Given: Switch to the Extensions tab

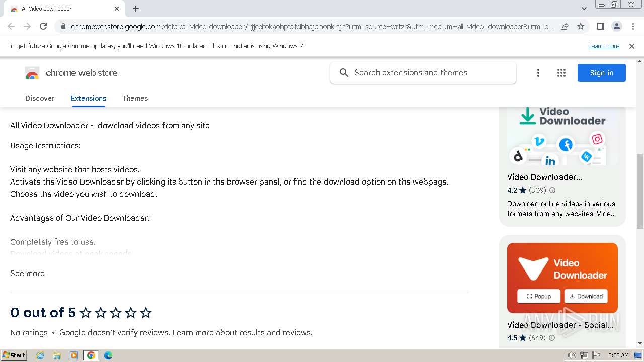Looking at the screenshot, I should click(x=89, y=98).
